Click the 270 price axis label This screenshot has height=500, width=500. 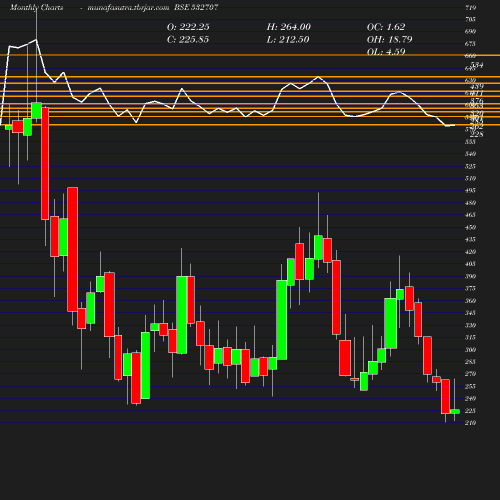point(470,374)
